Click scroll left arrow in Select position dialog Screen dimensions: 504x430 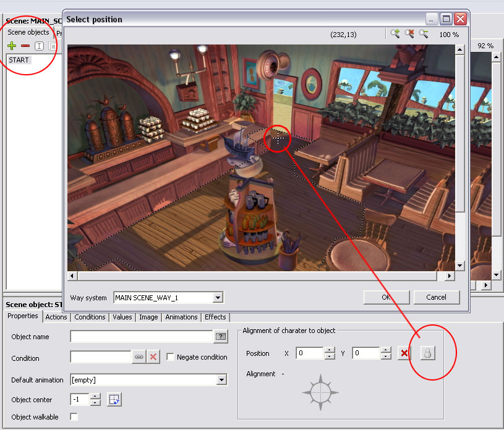click(x=72, y=276)
